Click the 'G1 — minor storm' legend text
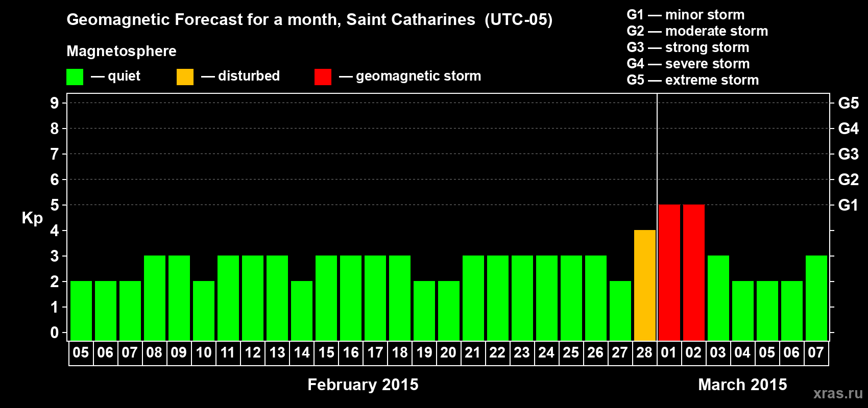Screen dimensions: 868x408 [x=686, y=15]
